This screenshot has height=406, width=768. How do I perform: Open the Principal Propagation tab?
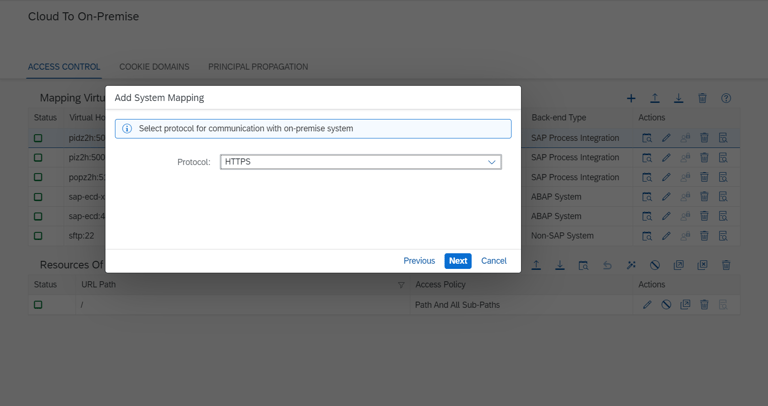point(258,67)
